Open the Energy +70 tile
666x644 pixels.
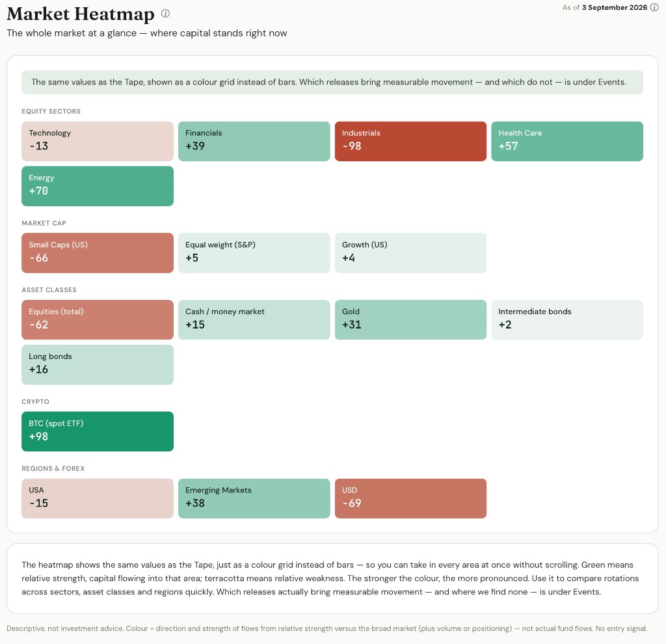click(98, 186)
